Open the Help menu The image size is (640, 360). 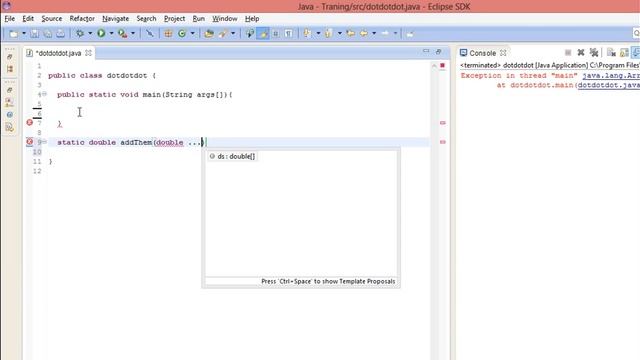252,19
